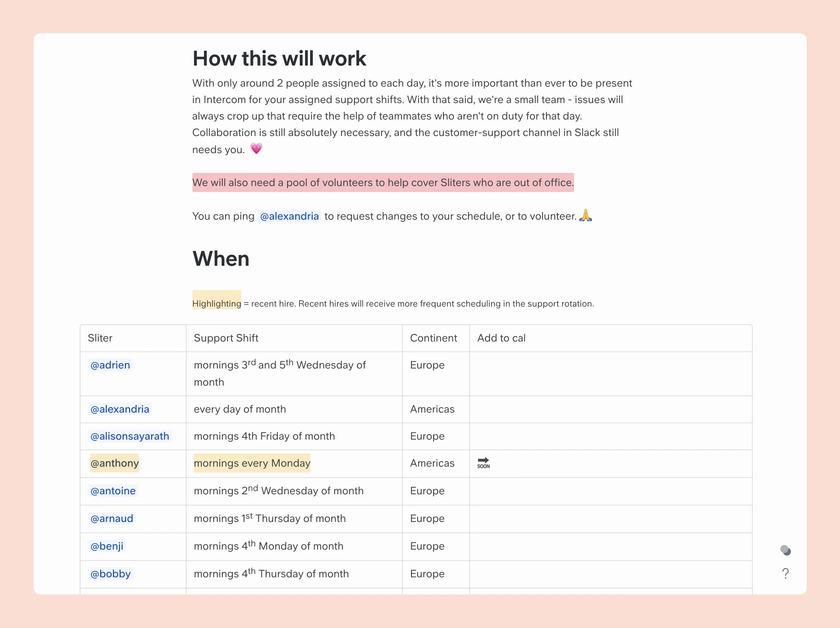
Task: Click the @arnaud mention
Action: [112, 518]
